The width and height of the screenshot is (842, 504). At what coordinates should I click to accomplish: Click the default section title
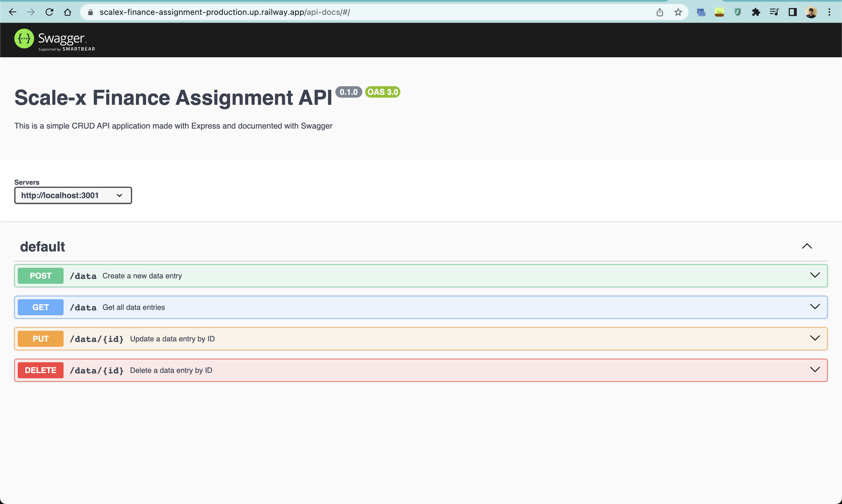(42, 247)
